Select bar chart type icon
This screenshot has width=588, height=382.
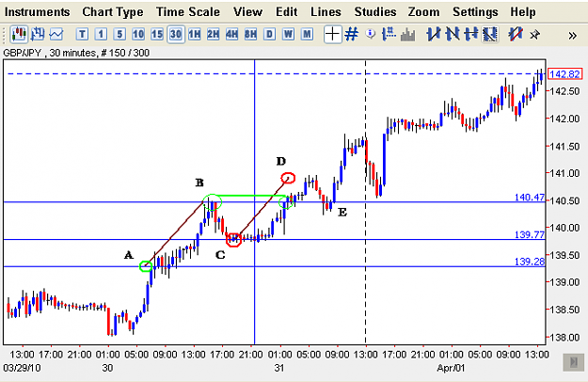(x=38, y=35)
